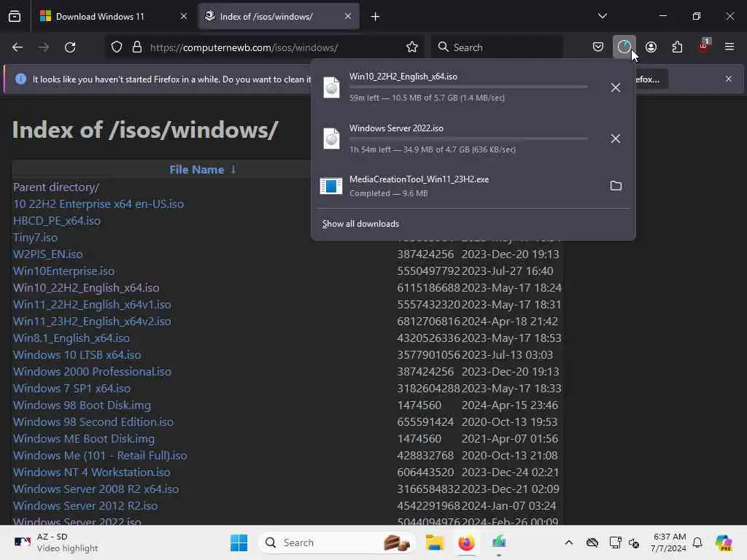
Task: Open the notification bell in the taskbar
Action: (697, 542)
